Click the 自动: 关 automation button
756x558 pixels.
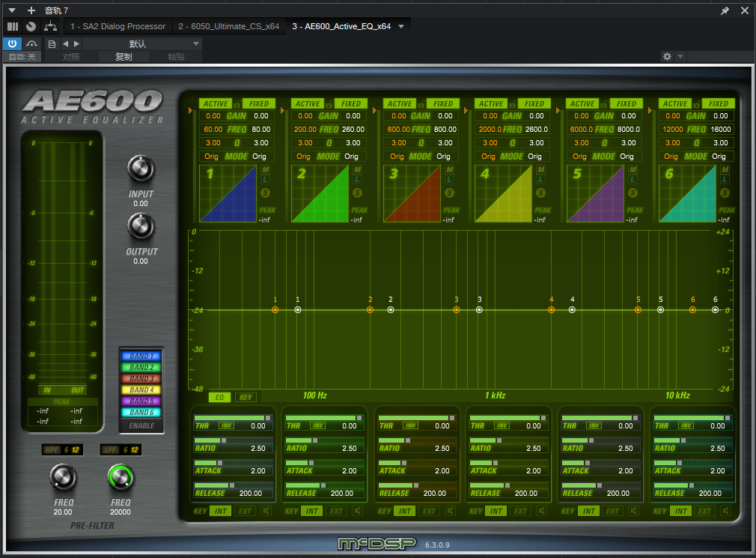click(x=22, y=57)
